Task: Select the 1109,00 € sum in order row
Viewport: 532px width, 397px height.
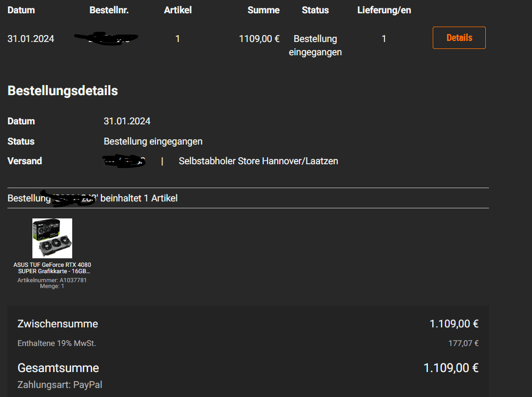Action: 259,39
